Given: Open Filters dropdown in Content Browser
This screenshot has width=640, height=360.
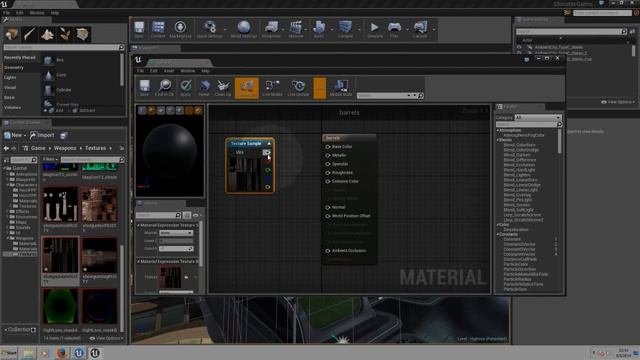Looking at the screenshot, I should tap(51, 160).
